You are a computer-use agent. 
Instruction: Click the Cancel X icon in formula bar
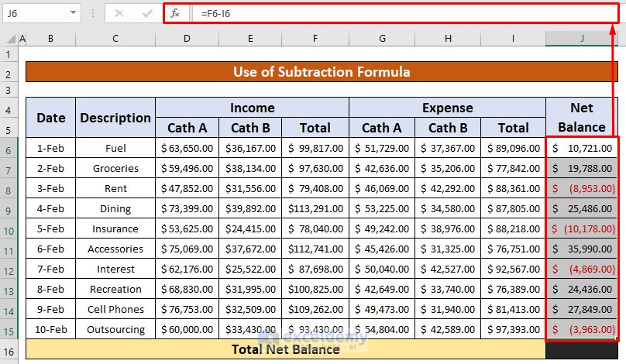[119, 13]
